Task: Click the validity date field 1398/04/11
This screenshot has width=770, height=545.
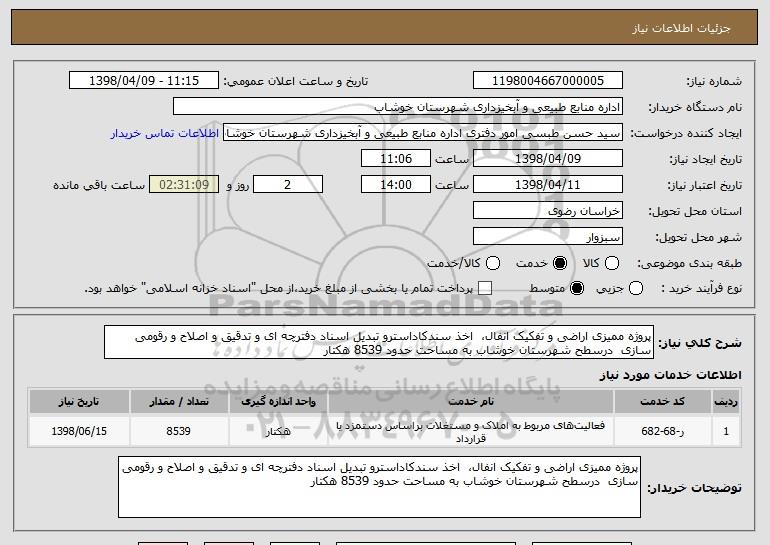Action: (x=548, y=185)
